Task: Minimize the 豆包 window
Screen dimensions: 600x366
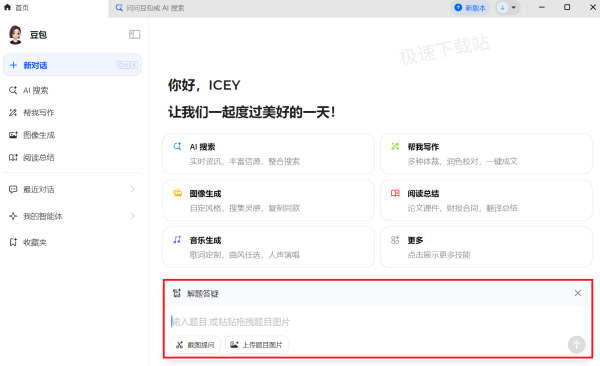Action: point(541,7)
